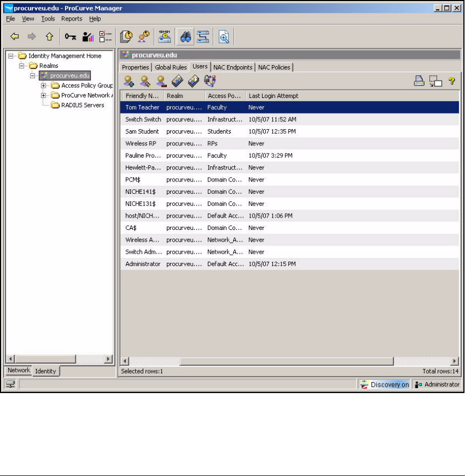The height and width of the screenshot is (476, 465).
Task: Click the person with bar chart icon
Action: [x=88, y=37]
